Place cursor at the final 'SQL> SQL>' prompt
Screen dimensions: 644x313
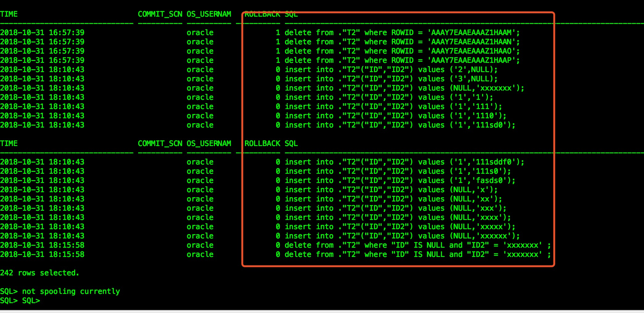coord(20,301)
